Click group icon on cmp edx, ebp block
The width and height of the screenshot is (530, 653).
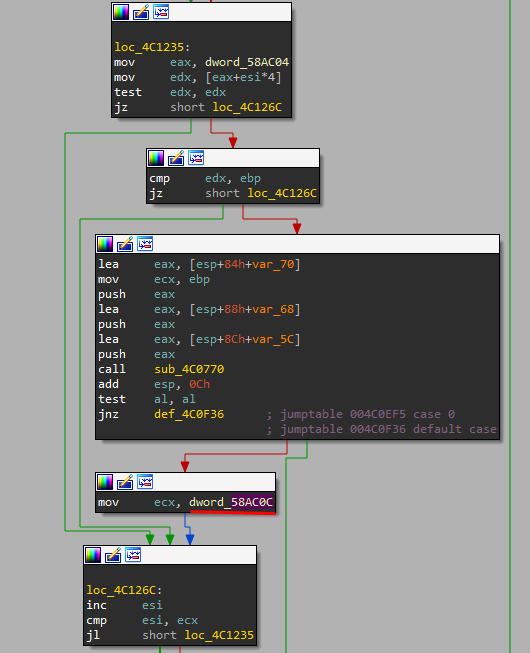tap(196, 158)
